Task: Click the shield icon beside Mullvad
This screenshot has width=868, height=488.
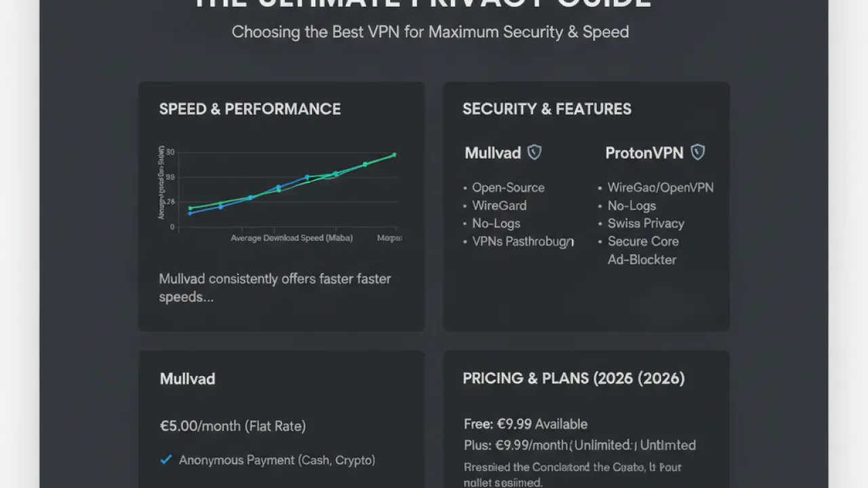Action: point(534,152)
